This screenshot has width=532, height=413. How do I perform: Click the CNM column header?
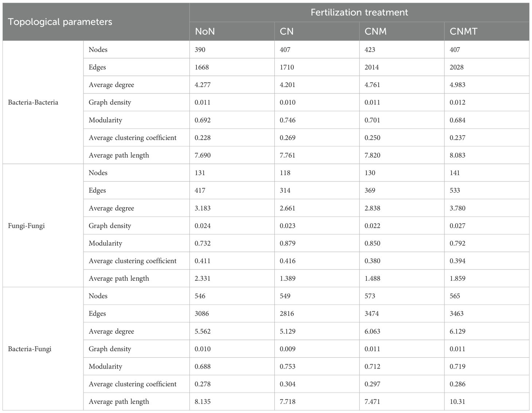(375, 31)
